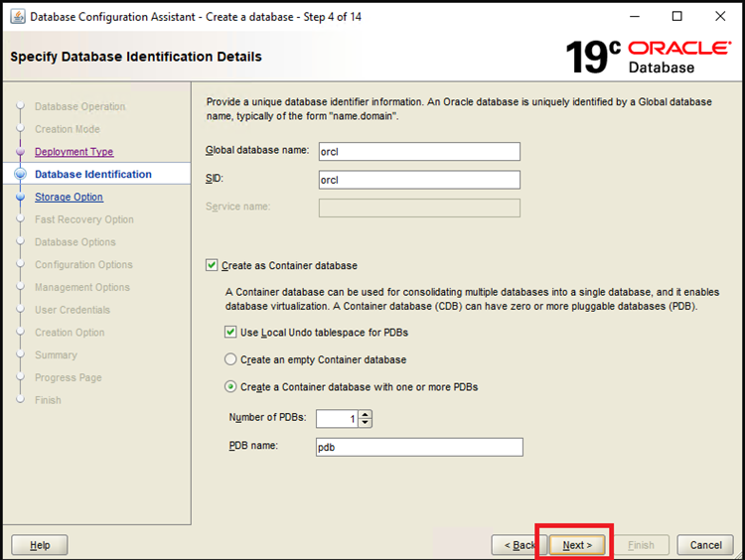Click the Java app icon in title bar
The image size is (745, 560).
point(18,17)
